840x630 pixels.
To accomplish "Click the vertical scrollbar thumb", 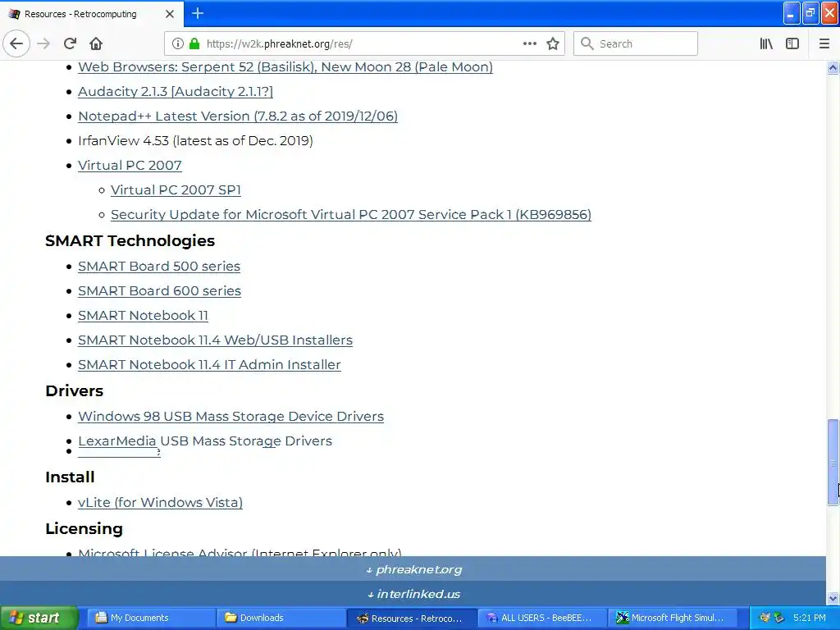I will click(x=833, y=462).
